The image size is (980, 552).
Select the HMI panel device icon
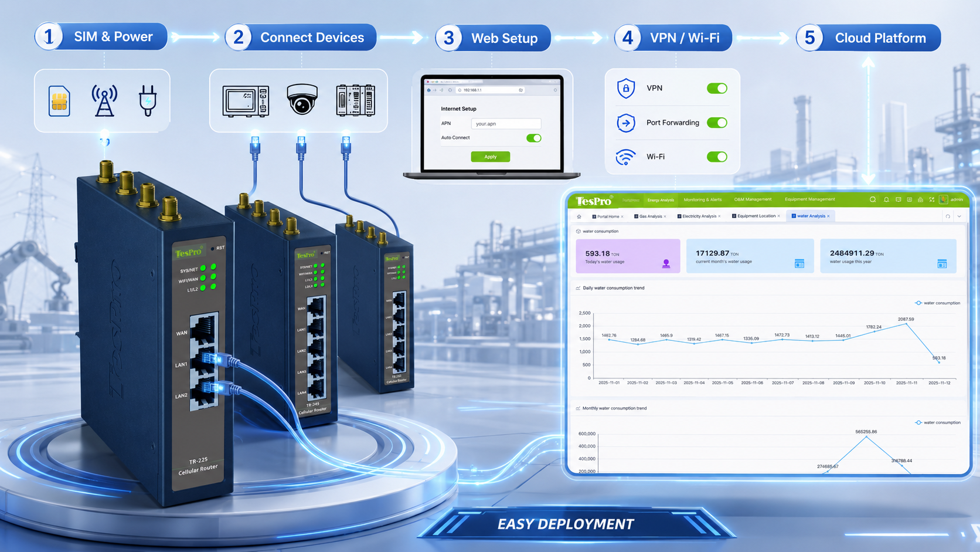click(x=246, y=100)
